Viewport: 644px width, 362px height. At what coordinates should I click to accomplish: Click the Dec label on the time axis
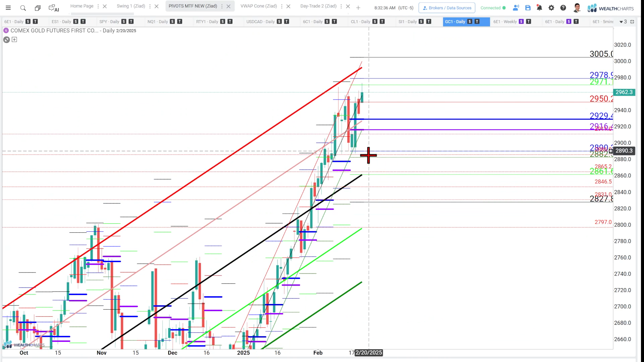172,353
